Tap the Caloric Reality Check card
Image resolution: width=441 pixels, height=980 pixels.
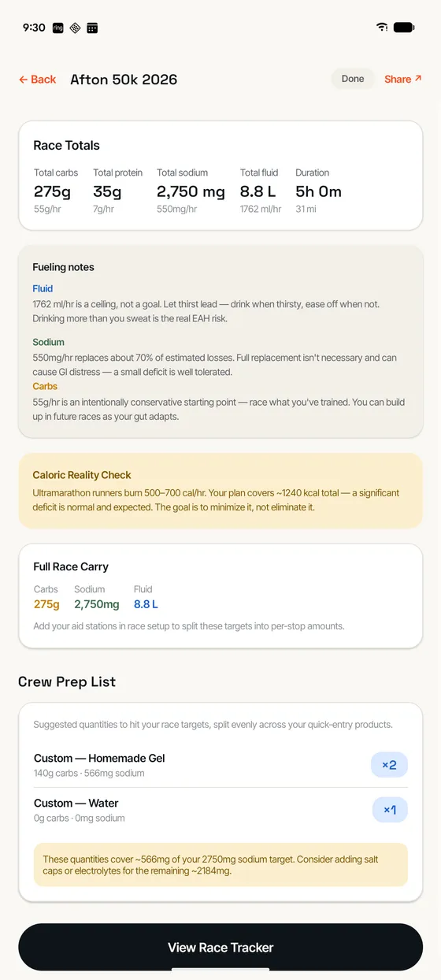click(x=220, y=491)
